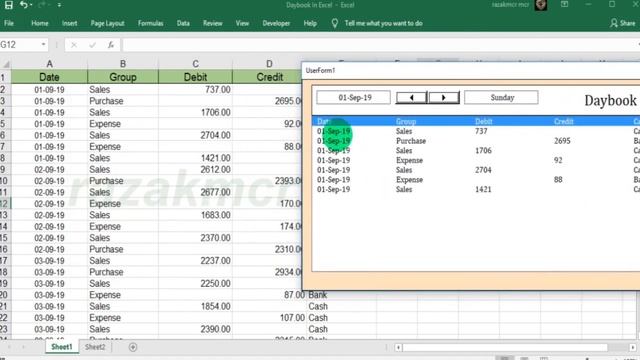Click previous day arrow button in UserForm
Image resolution: width=640 pixels, height=360 pixels.
411,98
